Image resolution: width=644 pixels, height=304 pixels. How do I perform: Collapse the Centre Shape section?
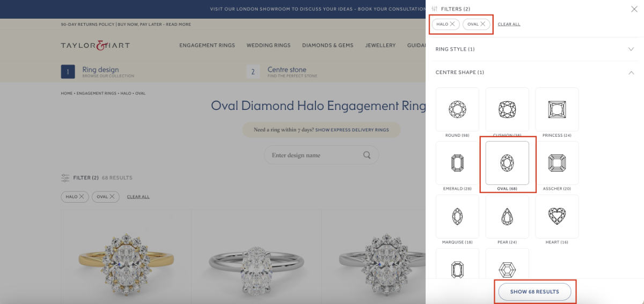(x=631, y=72)
